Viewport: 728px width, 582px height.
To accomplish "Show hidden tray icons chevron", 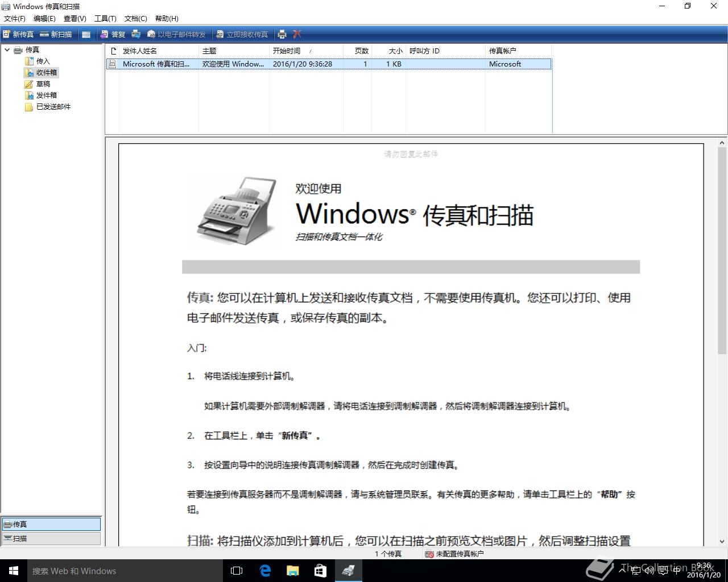I will [x=622, y=571].
